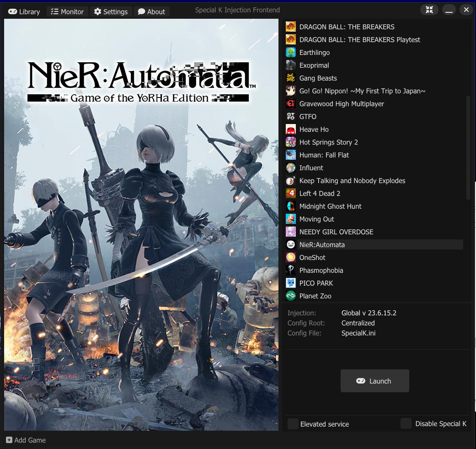Open the Settings tab
The width and height of the screenshot is (476, 449).
coord(111,11)
